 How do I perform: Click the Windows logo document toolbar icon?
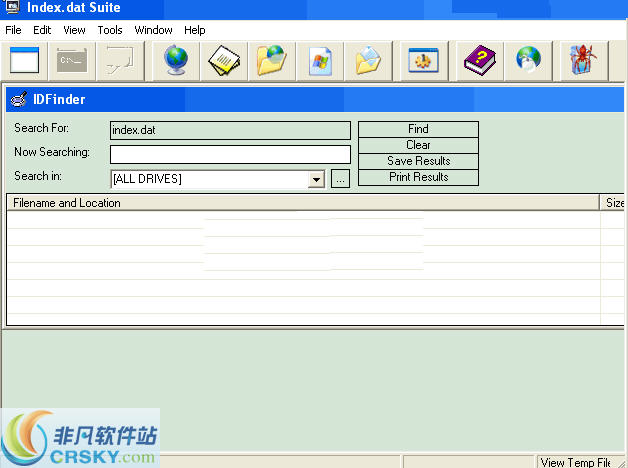320,60
